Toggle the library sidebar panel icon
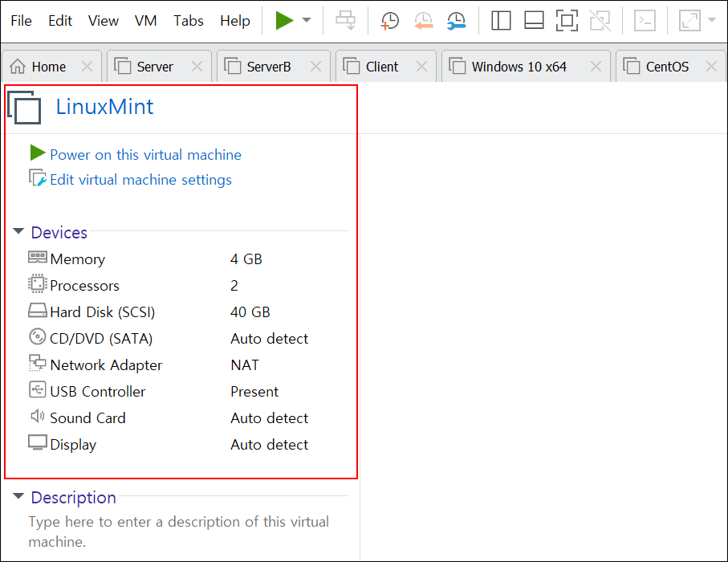 tap(501, 20)
